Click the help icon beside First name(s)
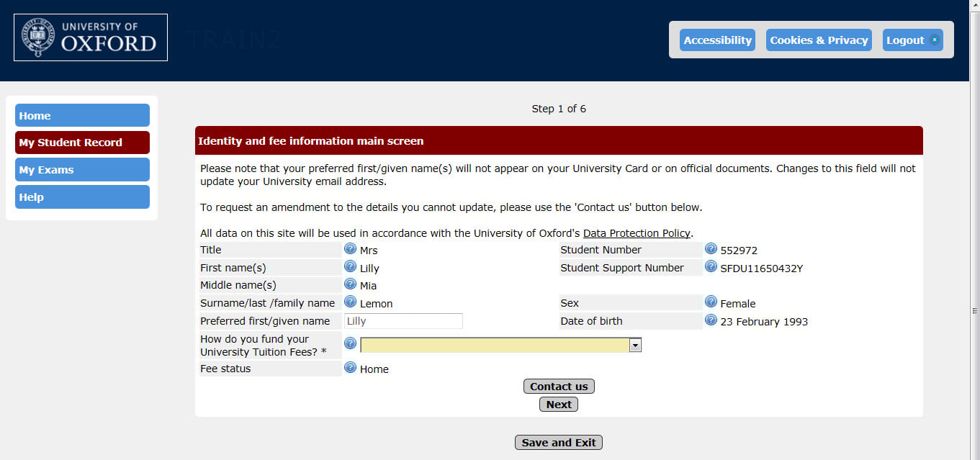This screenshot has width=980, height=460. click(351, 266)
